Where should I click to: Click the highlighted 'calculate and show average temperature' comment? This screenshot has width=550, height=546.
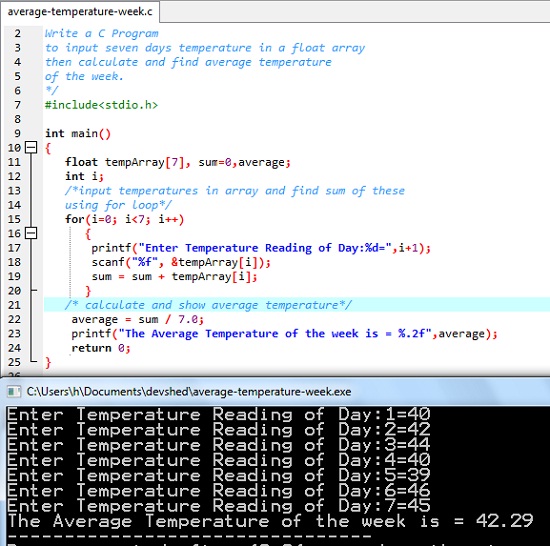pos(208,305)
